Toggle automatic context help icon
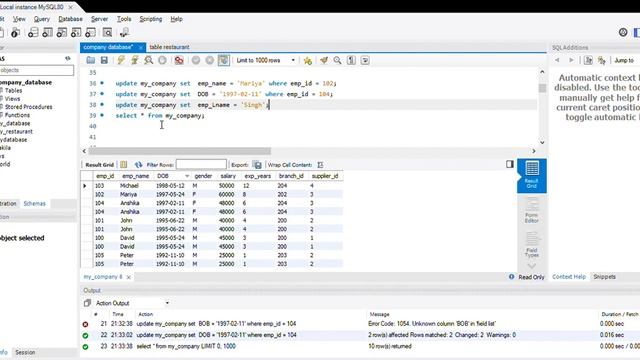This screenshot has height=360, width=640. 602,60
